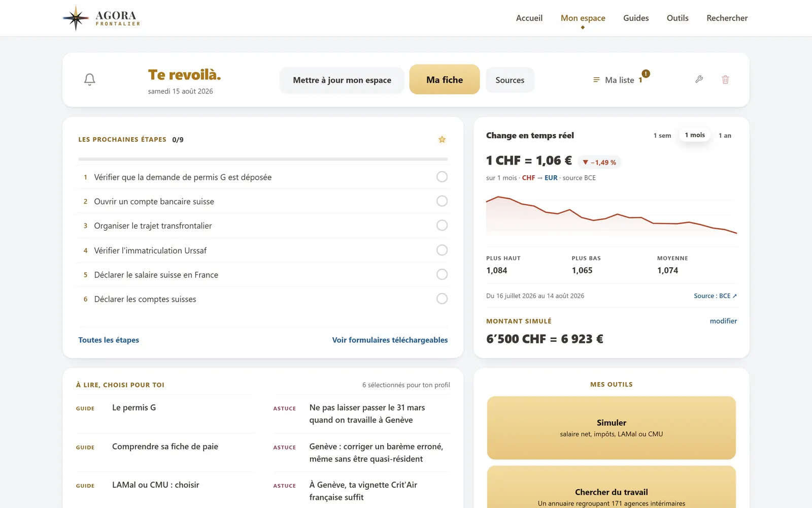Click the Agora Frontalier compass logo

point(76,18)
